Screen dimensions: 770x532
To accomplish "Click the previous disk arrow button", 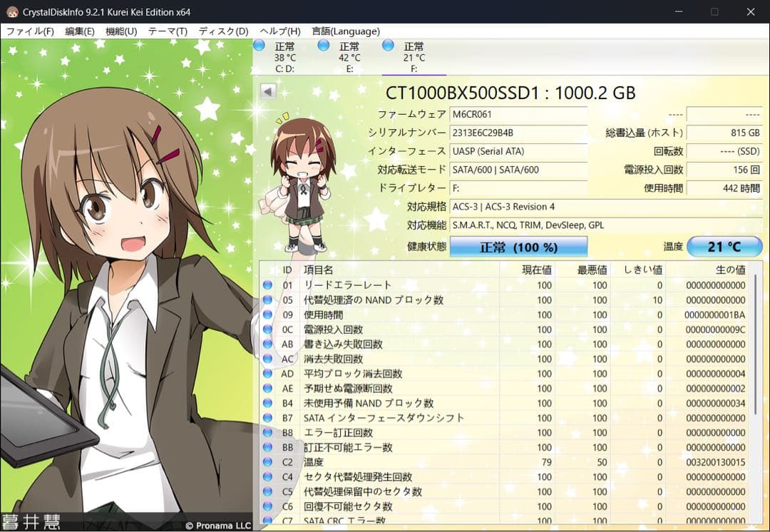I will (x=268, y=91).
